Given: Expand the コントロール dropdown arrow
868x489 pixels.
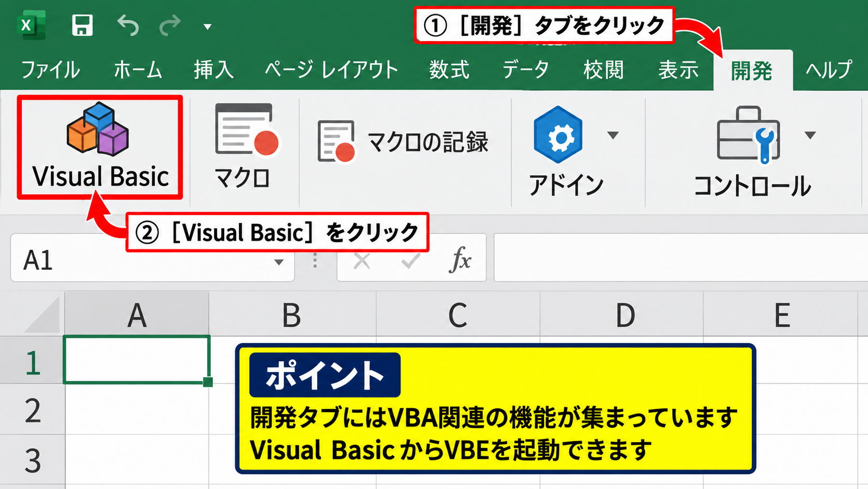Looking at the screenshot, I should [x=810, y=135].
